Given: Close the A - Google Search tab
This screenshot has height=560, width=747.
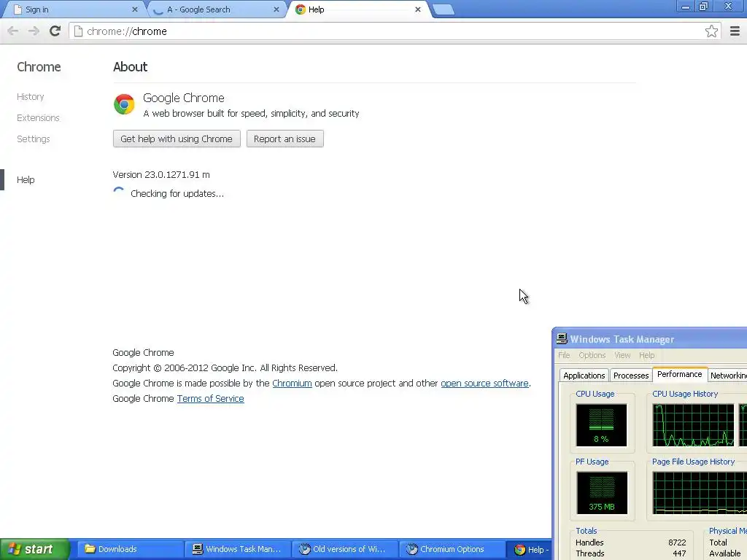Looking at the screenshot, I should [276, 9].
